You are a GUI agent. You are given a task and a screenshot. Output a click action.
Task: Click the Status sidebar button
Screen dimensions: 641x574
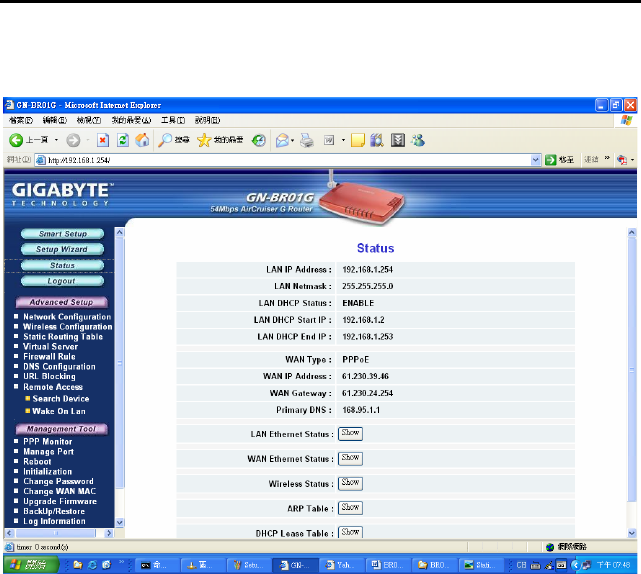click(x=63, y=266)
